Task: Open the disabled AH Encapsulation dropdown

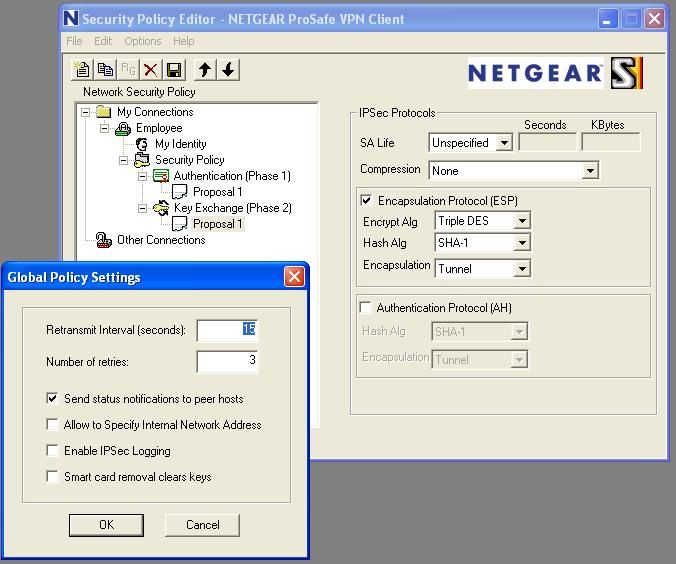Action: tap(519, 359)
